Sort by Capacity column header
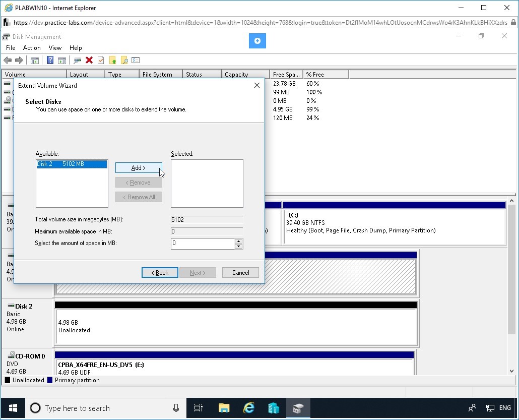Image resolution: width=519 pixels, height=420 pixels. click(x=245, y=74)
